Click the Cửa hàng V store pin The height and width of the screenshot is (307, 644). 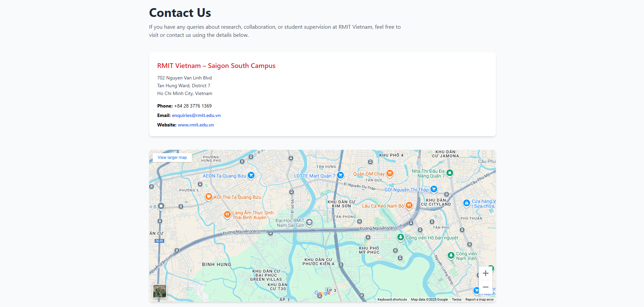tap(467, 203)
